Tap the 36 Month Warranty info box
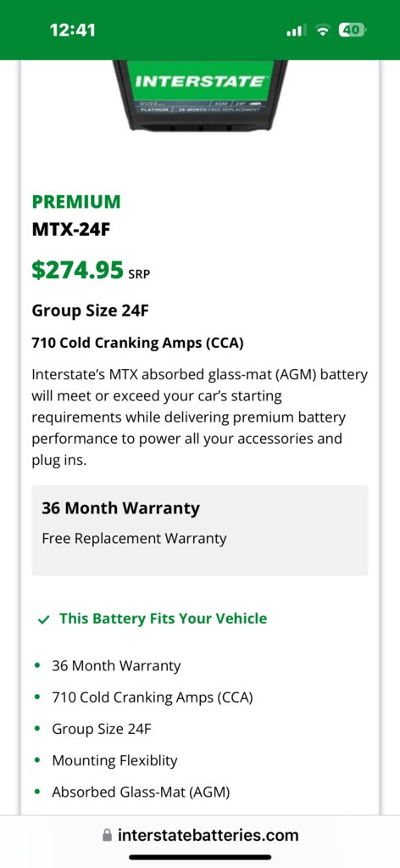The width and height of the screenshot is (400, 868). click(x=200, y=530)
